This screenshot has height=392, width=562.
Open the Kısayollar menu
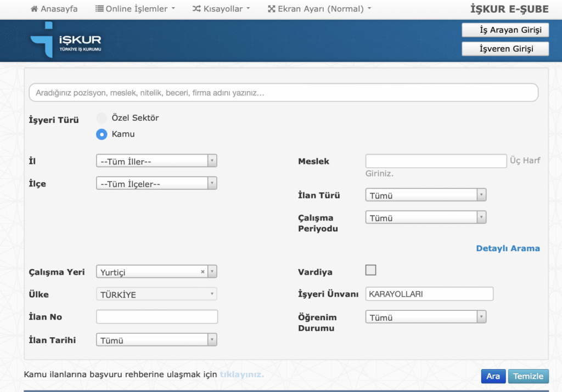click(x=221, y=9)
